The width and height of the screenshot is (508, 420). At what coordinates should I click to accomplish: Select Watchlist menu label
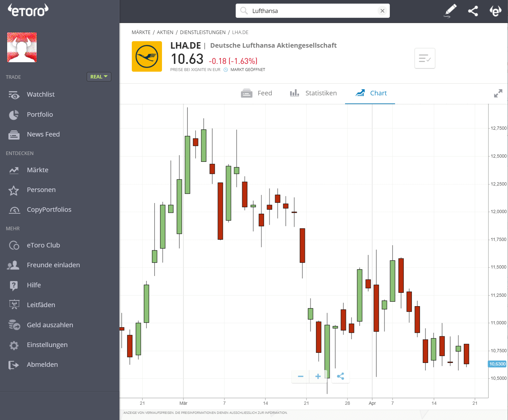coord(41,94)
